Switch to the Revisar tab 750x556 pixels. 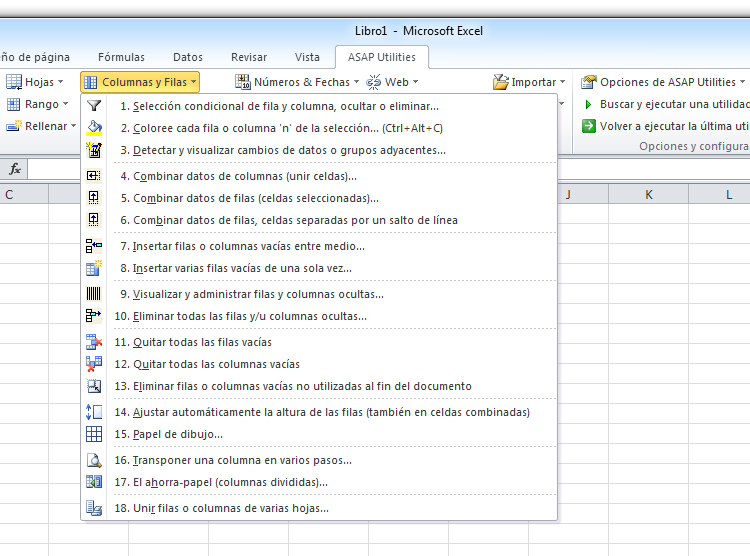coord(249,57)
